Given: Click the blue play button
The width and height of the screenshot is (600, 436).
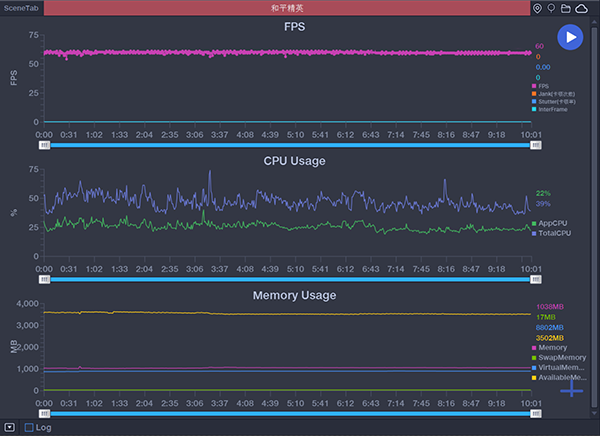Looking at the screenshot, I should (570, 37).
